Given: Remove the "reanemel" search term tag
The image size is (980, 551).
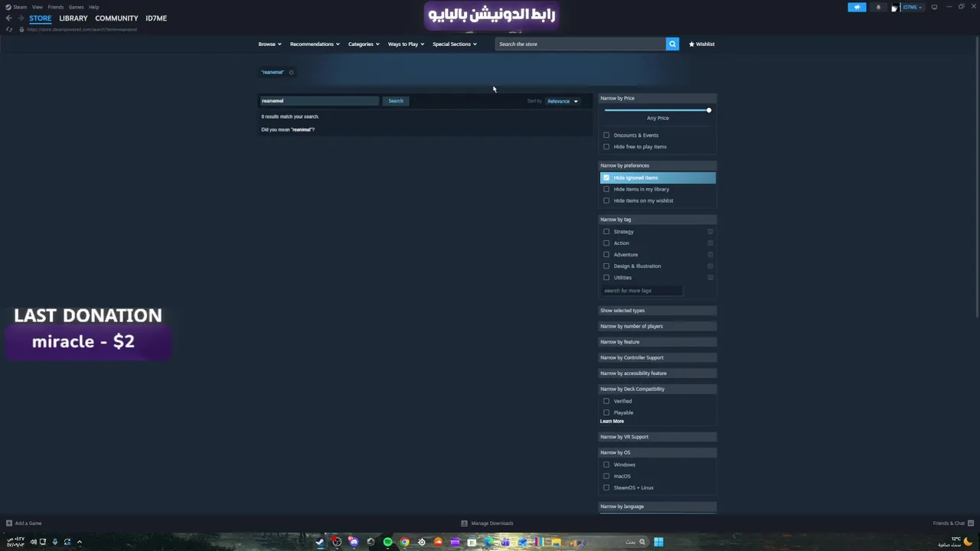Looking at the screenshot, I should 291,72.
